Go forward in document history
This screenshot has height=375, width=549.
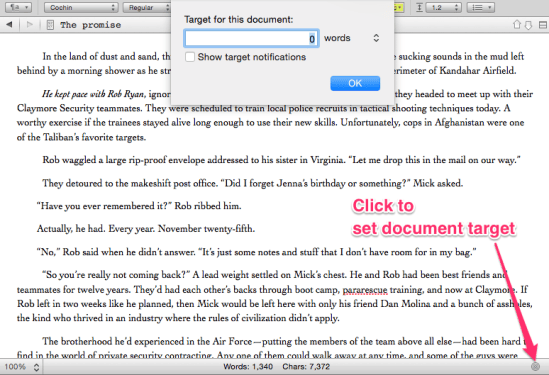coord(30,25)
